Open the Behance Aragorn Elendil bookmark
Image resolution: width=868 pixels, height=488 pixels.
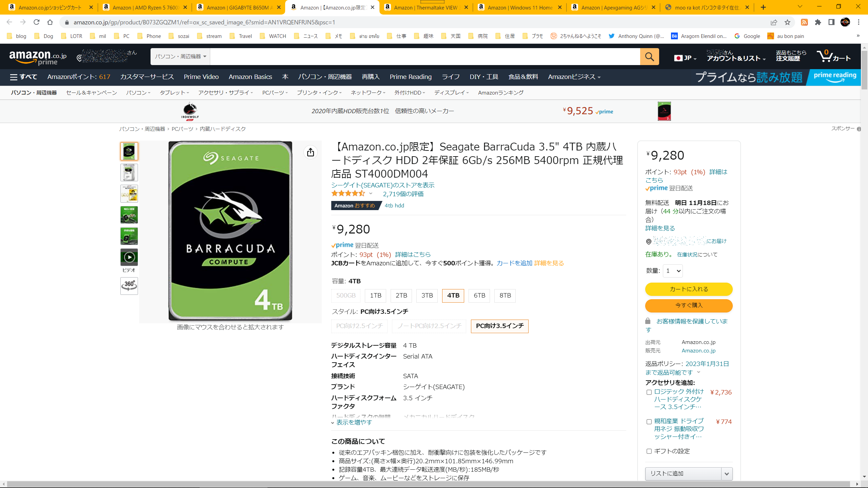(699, 36)
